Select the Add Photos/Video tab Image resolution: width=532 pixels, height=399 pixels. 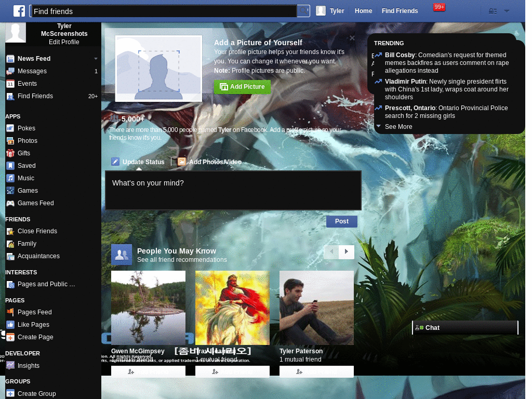pos(210,162)
